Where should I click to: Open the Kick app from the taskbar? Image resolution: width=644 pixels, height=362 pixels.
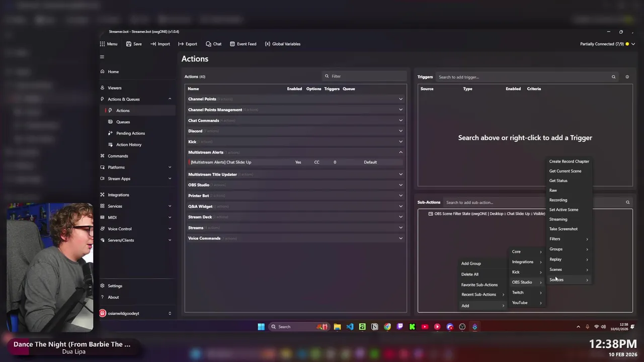pos(412,327)
